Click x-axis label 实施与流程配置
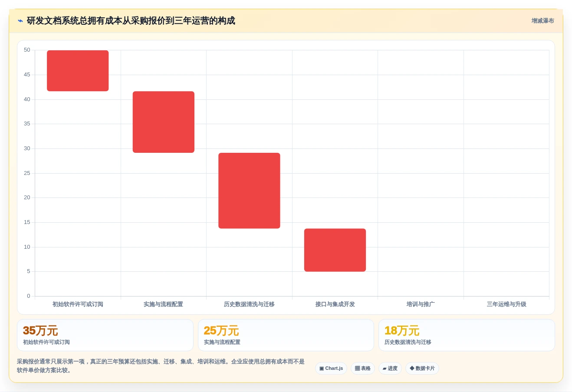This screenshot has width=572, height=392. [164, 304]
